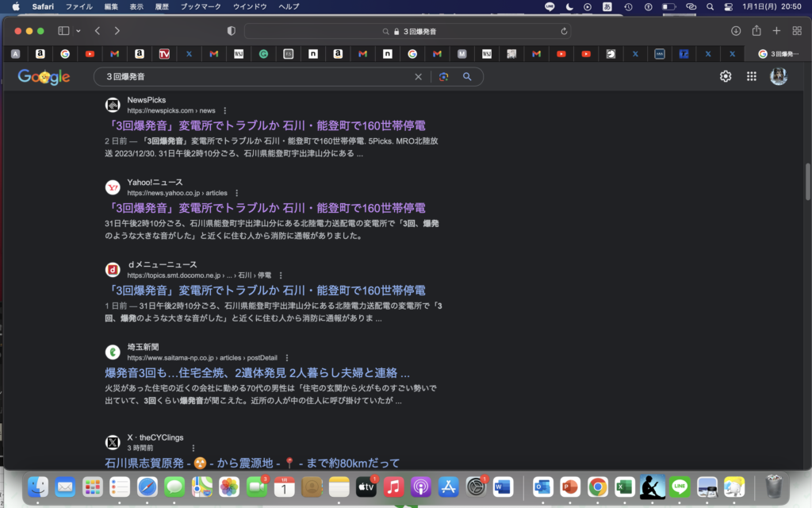The width and height of the screenshot is (812, 508).
Task: Open the Google apps grid
Action: coord(751,76)
